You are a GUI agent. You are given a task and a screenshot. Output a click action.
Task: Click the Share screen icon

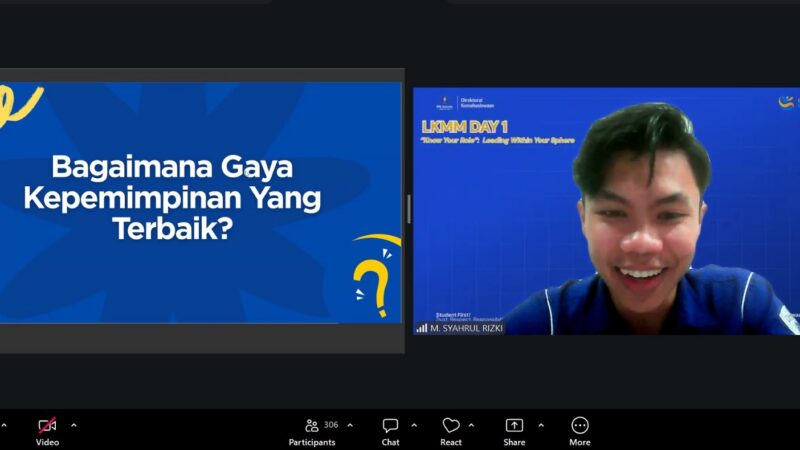[x=514, y=425]
